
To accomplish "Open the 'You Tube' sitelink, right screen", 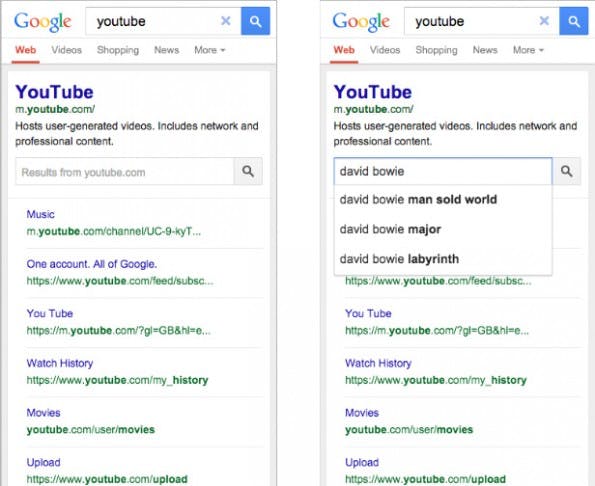I will coord(368,314).
